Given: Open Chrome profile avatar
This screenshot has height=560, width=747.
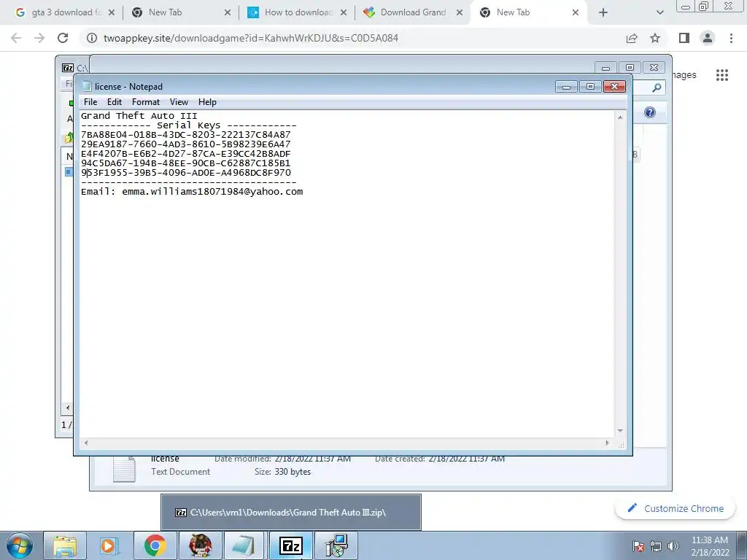Looking at the screenshot, I should point(708,38).
